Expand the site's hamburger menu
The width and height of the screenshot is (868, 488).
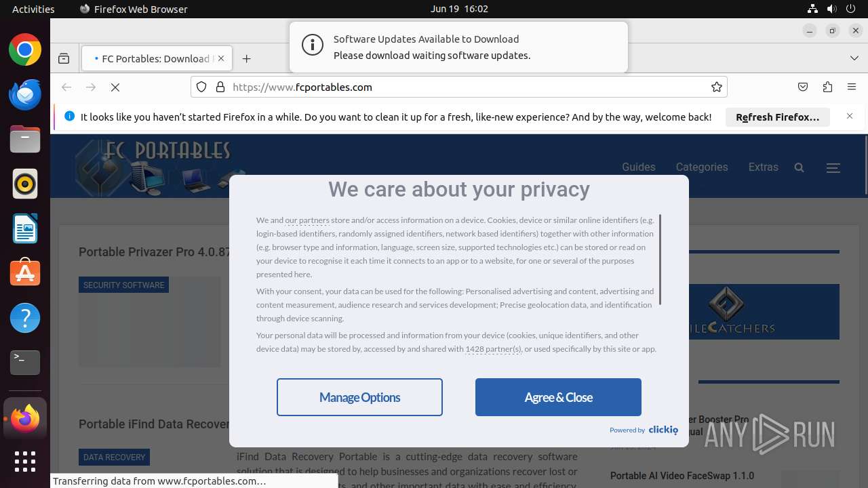(x=833, y=167)
